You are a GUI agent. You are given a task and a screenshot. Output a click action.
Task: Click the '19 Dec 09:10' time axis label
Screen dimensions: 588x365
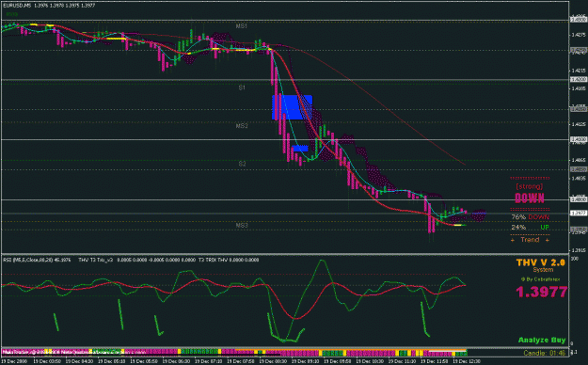pyautogui.click(x=305, y=361)
